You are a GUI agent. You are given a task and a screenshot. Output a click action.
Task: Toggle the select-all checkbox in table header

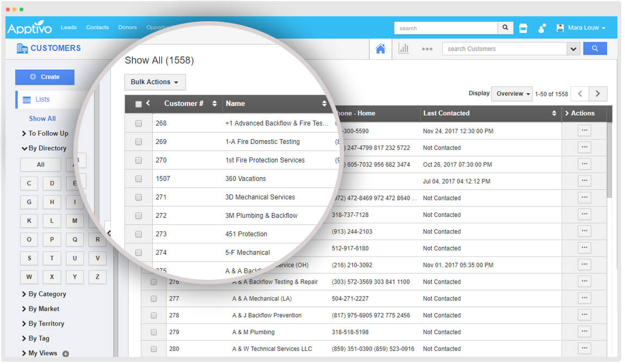(x=138, y=104)
